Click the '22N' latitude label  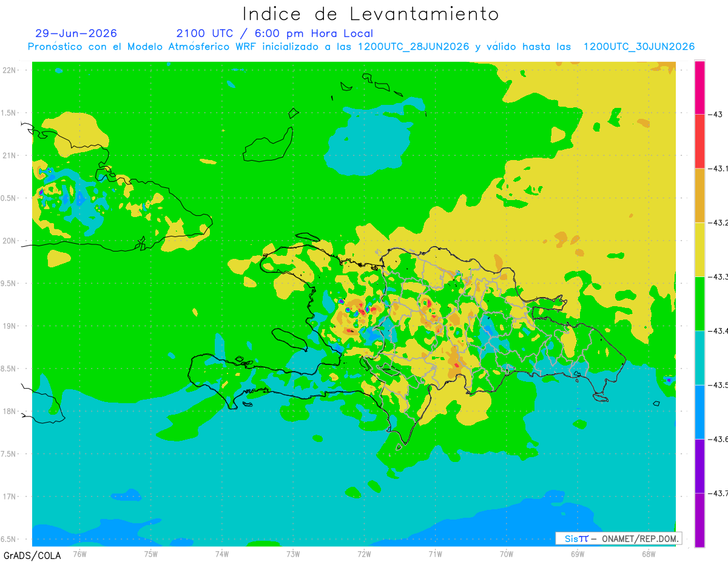click(8, 70)
